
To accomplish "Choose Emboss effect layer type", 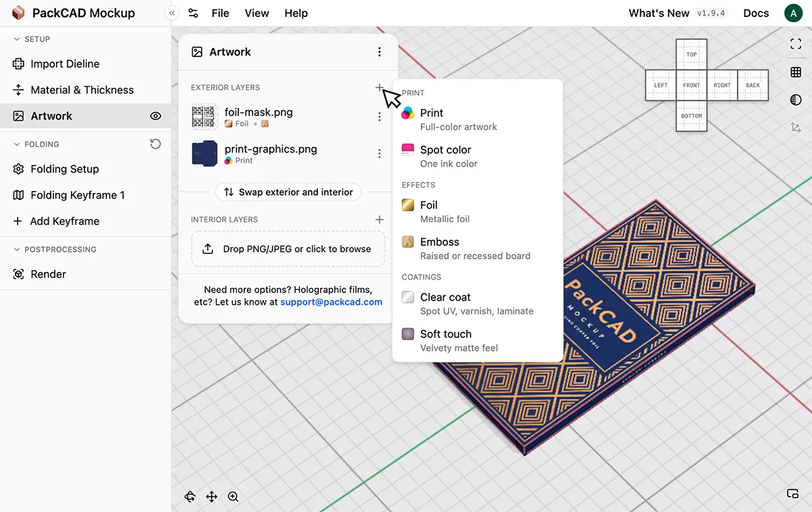I will click(478, 248).
